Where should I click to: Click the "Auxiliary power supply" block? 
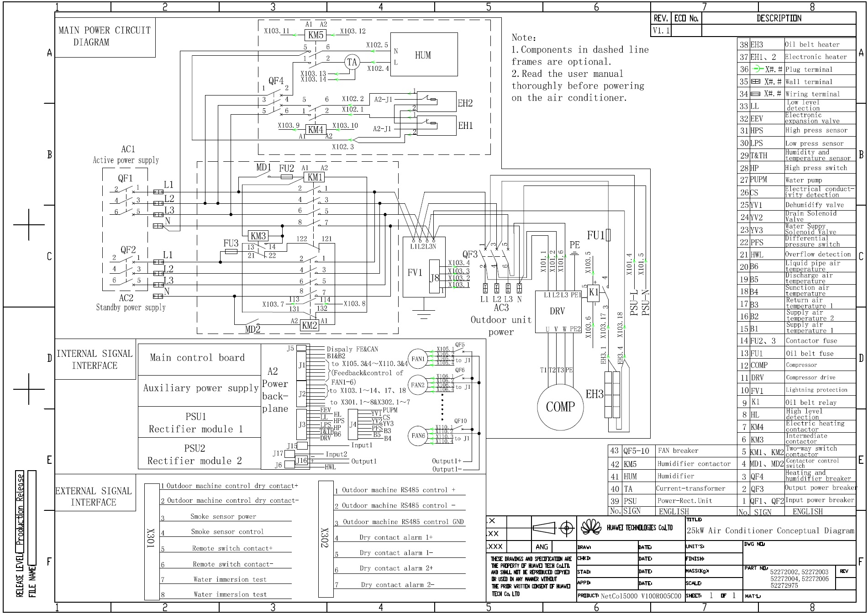(199, 391)
